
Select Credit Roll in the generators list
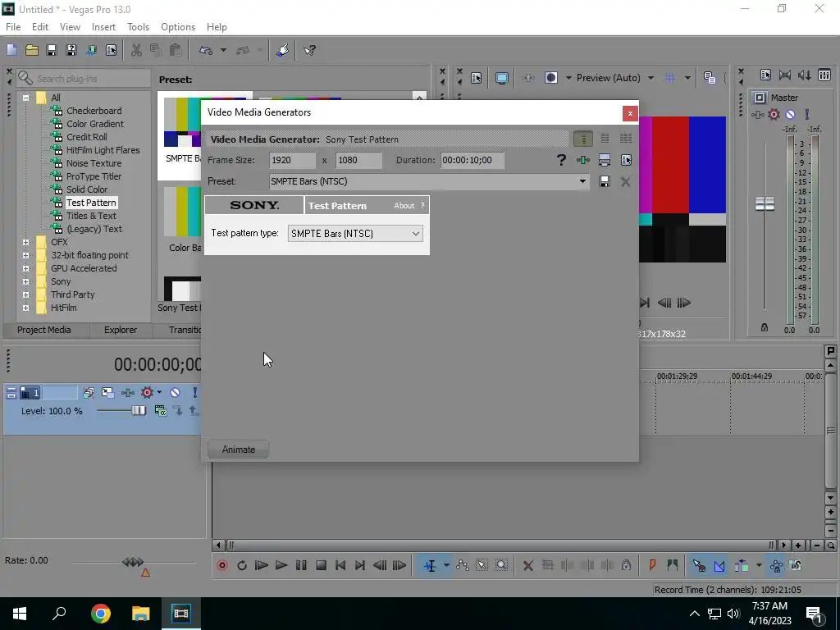coord(87,137)
